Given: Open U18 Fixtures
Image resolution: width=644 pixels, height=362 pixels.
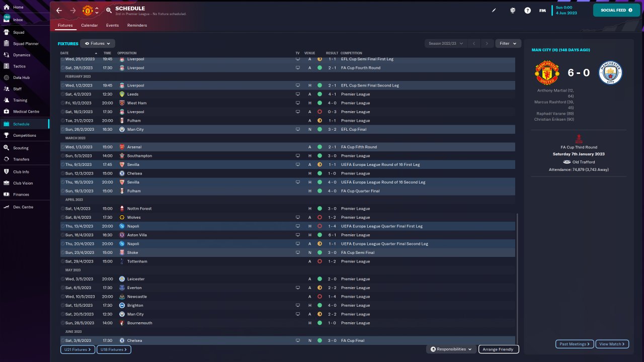Looking at the screenshot, I should coord(114,349).
